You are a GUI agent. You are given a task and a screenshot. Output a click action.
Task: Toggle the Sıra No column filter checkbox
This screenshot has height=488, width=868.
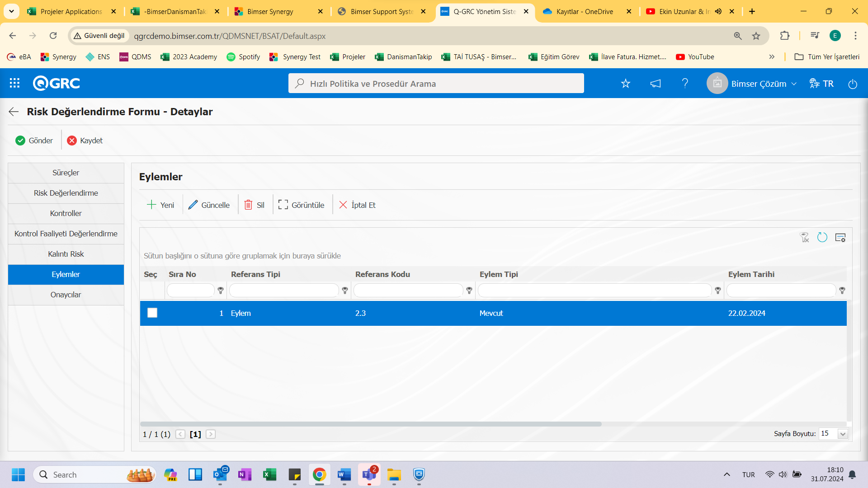coord(221,290)
